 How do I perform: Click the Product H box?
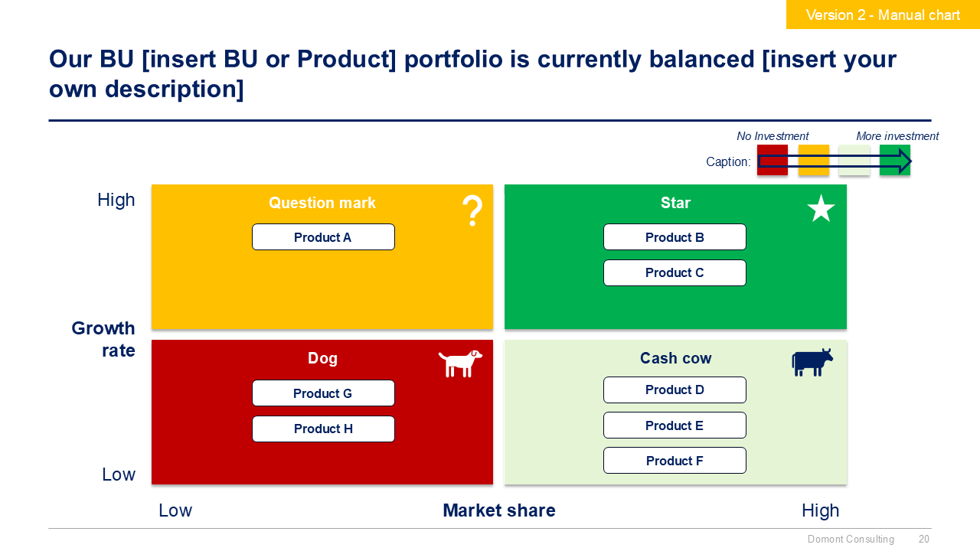click(x=323, y=429)
